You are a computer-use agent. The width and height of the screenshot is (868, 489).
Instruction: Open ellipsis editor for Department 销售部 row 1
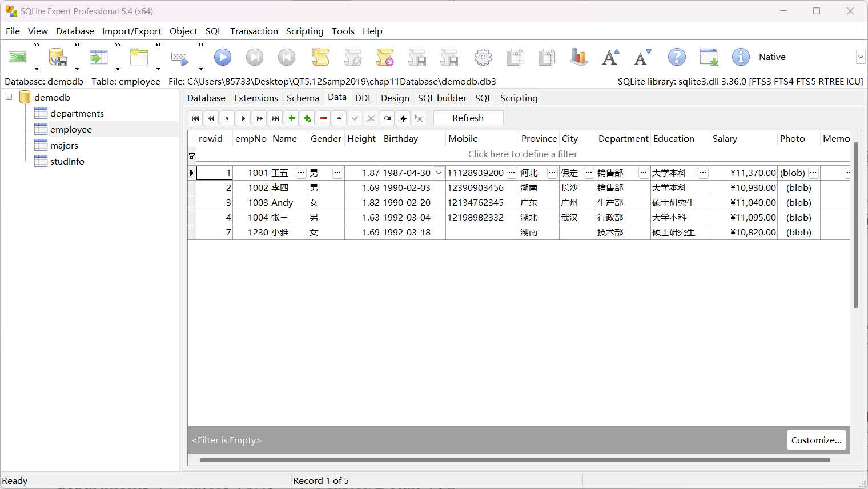click(x=644, y=173)
